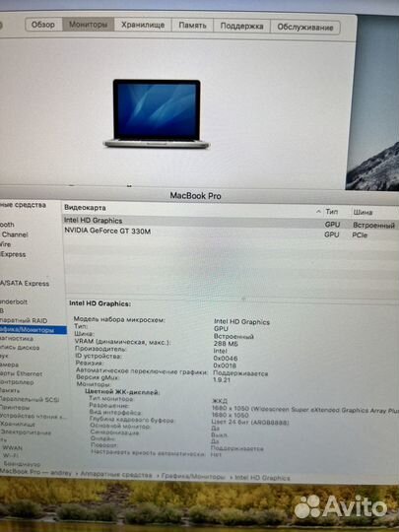This screenshot has width=399, height=532.
Task: Select Диагностика in the sidebar
Action: [17, 339]
